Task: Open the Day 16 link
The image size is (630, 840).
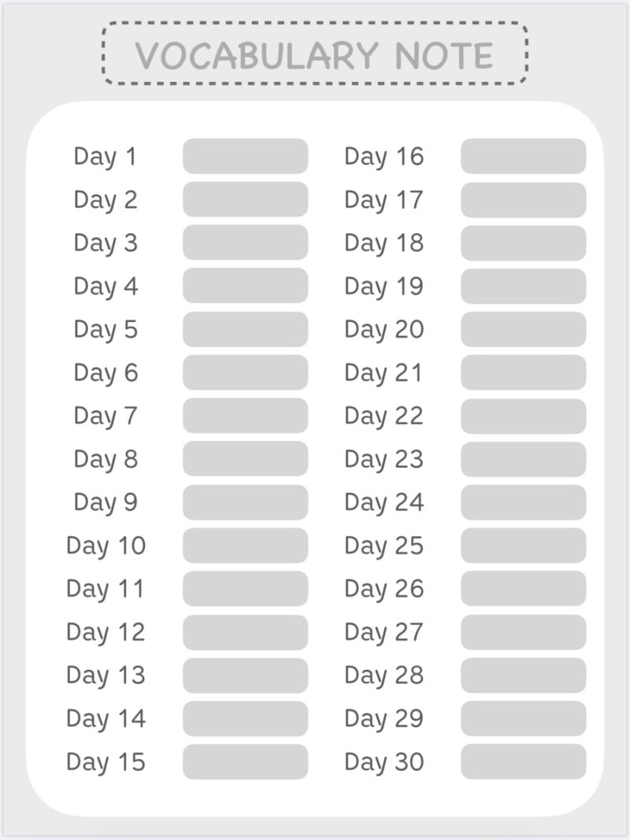Action: tap(384, 157)
